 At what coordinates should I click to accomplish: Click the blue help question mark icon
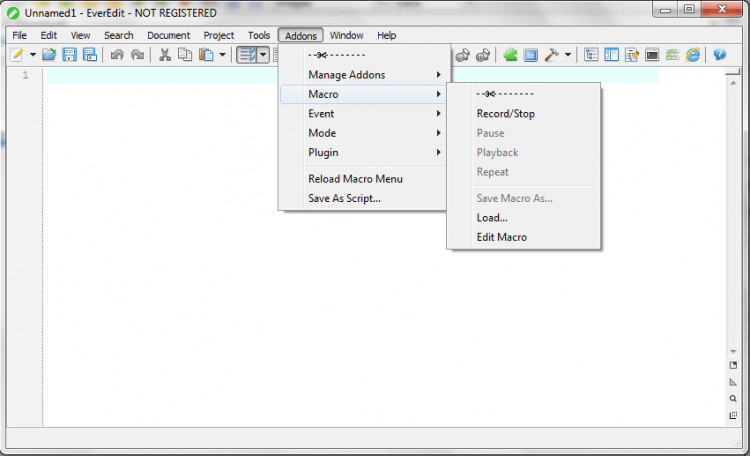pyautogui.click(x=719, y=55)
